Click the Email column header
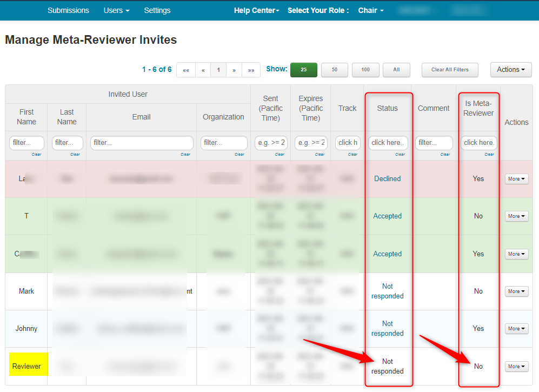 [142, 117]
